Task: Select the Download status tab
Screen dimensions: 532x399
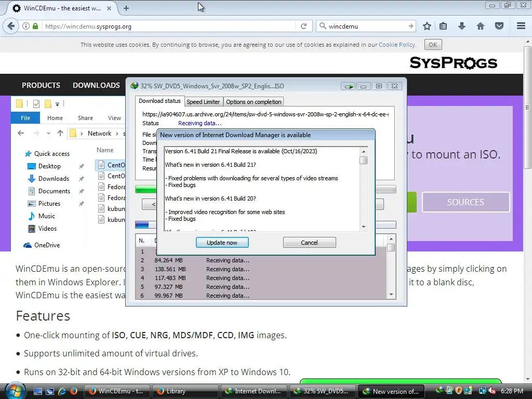Action: point(159,101)
